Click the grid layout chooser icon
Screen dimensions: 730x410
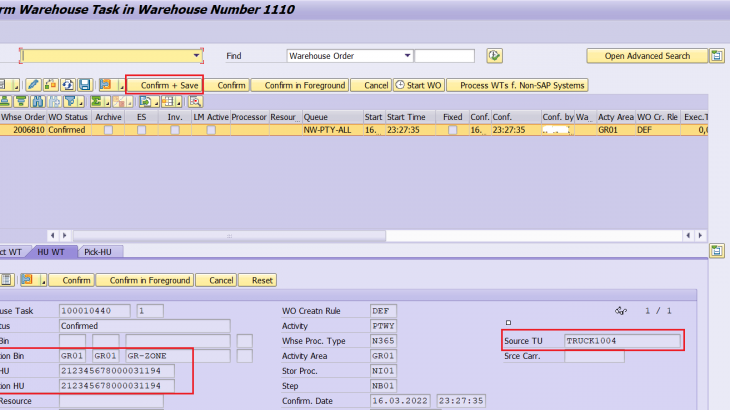(x=168, y=101)
